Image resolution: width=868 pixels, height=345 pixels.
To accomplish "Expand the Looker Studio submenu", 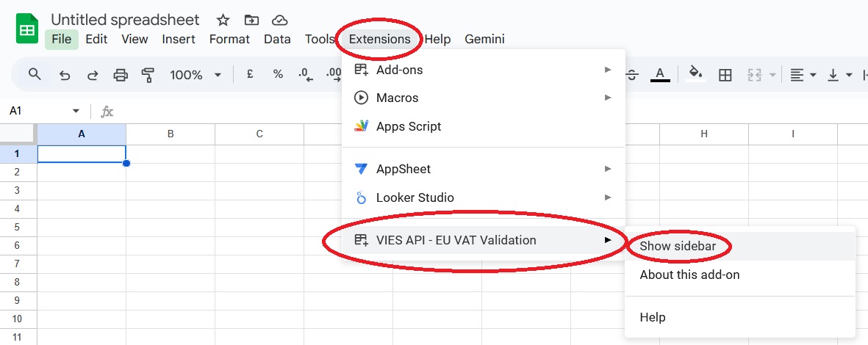I will [x=484, y=197].
